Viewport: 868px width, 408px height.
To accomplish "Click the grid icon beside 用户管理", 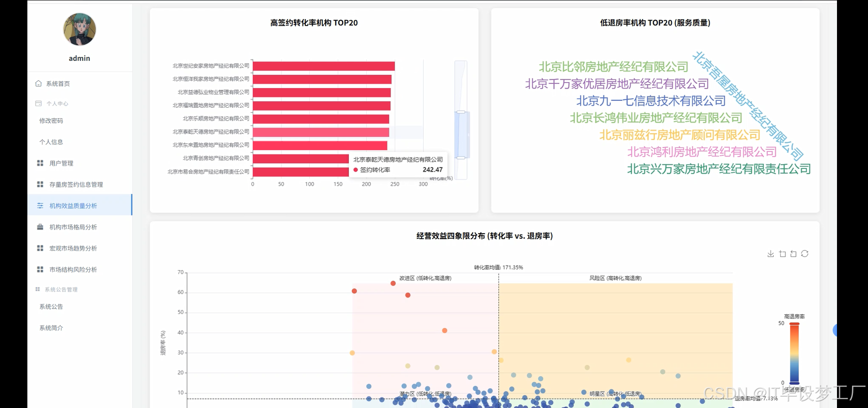I will (x=40, y=163).
